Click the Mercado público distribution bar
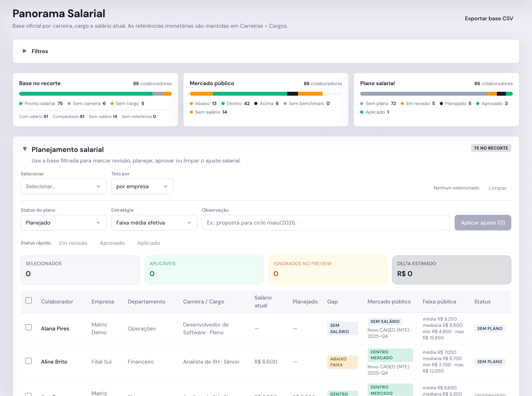 [x=266, y=94]
